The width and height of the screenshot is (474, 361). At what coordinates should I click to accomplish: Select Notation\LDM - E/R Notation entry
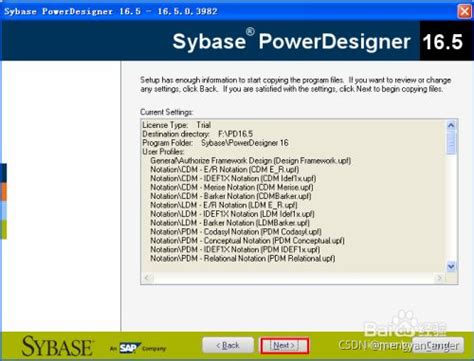click(224, 205)
